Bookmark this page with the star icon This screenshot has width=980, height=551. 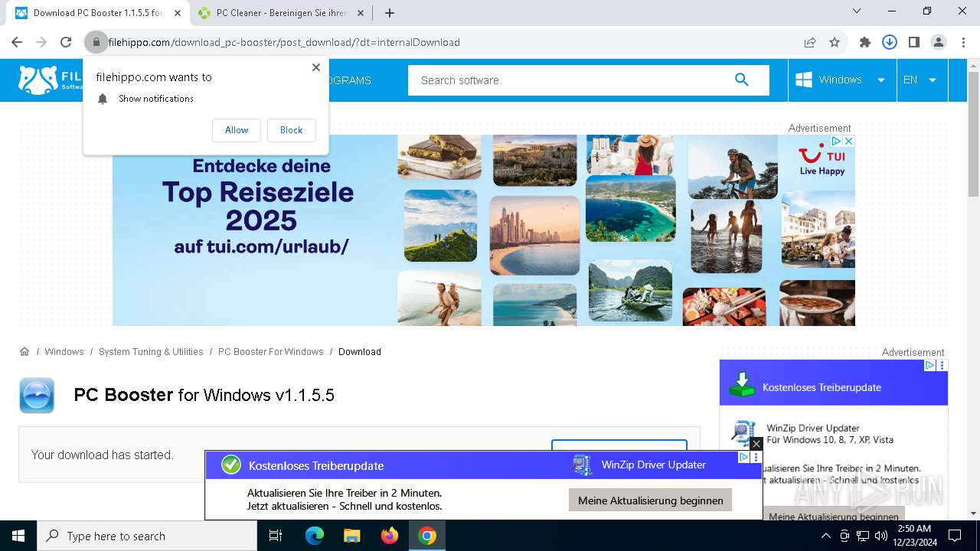(x=835, y=42)
